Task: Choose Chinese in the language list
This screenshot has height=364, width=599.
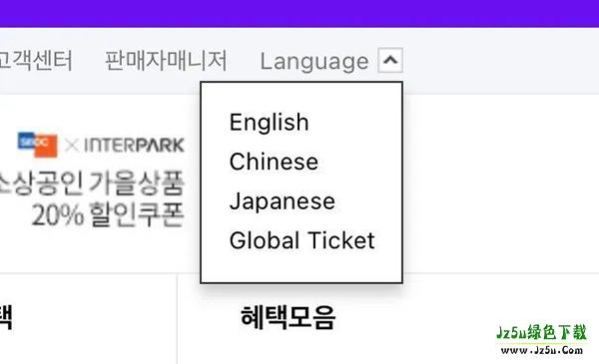Action: coord(274,162)
